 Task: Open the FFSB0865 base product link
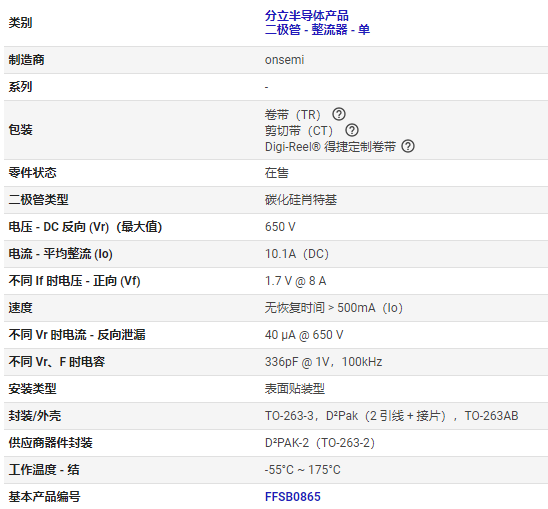click(293, 496)
